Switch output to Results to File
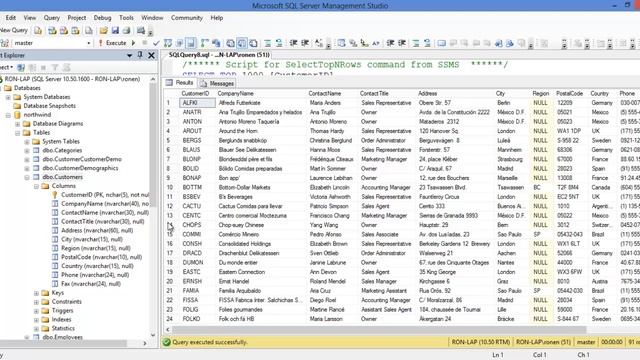The width and height of the screenshot is (640, 360). click(253, 43)
